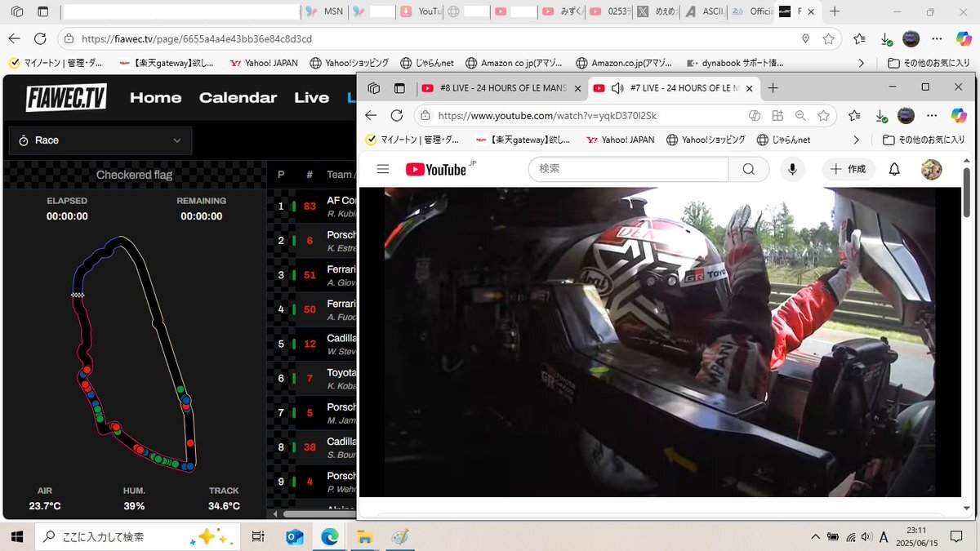The image size is (980, 551).
Task: Start a YouTube voice search with the microphone
Action: point(791,169)
